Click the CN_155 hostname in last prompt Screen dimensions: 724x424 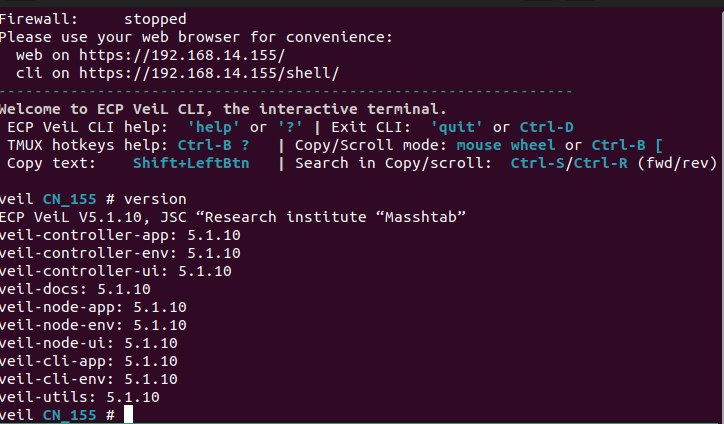pyautogui.click(x=69, y=415)
